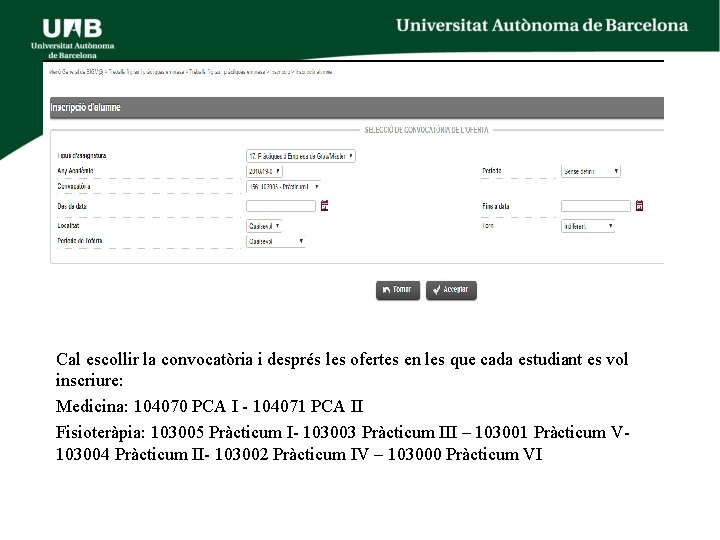Open the Període dropdown showing Sense definir

tap(591, 171)
